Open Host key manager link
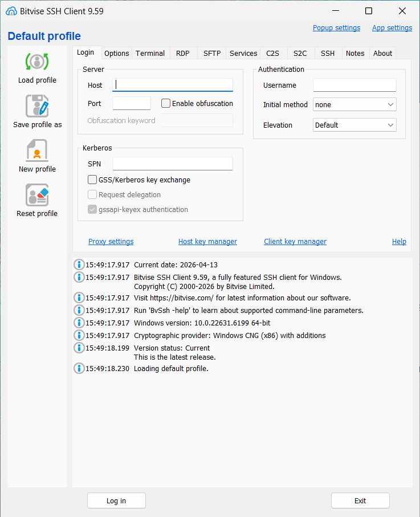This screenshot has height=517, width=420. pos(207,241)
